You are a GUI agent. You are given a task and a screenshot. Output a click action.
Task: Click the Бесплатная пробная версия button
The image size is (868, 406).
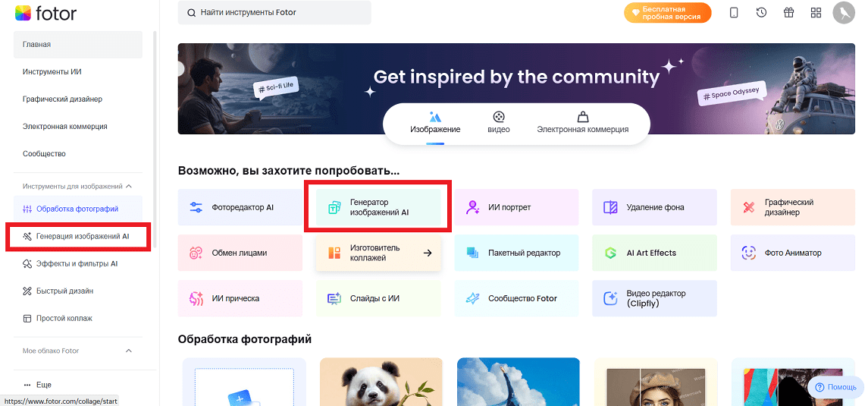pos(667,13)
